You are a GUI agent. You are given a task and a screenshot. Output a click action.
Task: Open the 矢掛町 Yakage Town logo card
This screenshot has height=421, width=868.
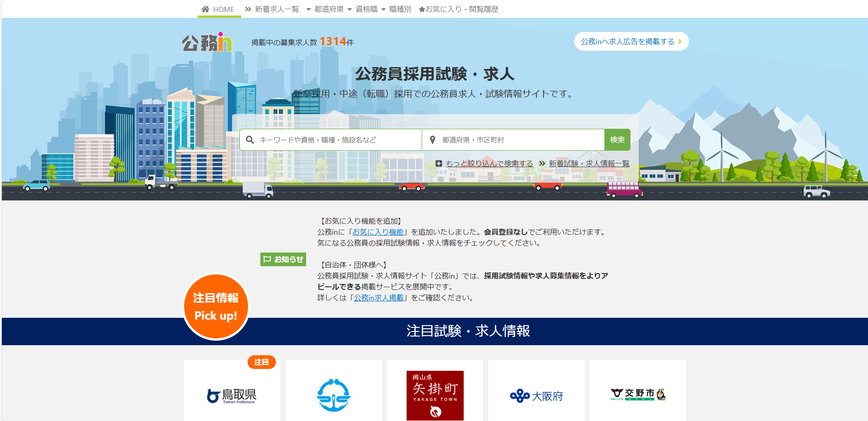(x=435, y=395)
